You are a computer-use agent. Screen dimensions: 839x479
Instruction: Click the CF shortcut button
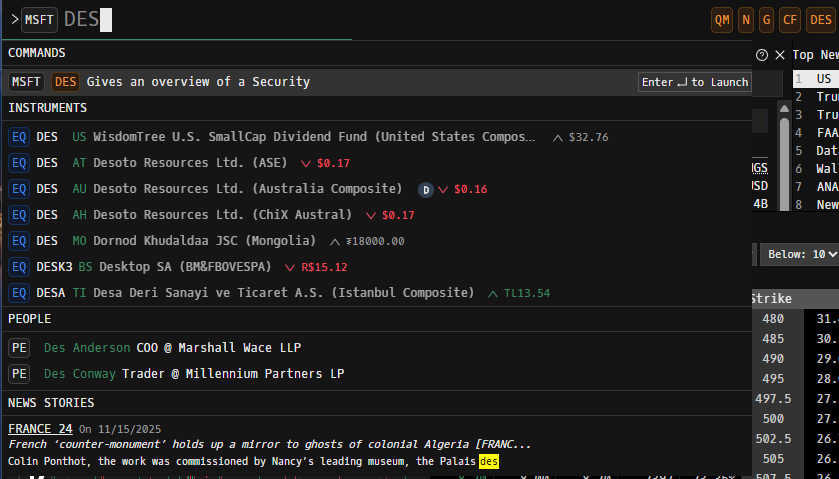click(790, 20)
